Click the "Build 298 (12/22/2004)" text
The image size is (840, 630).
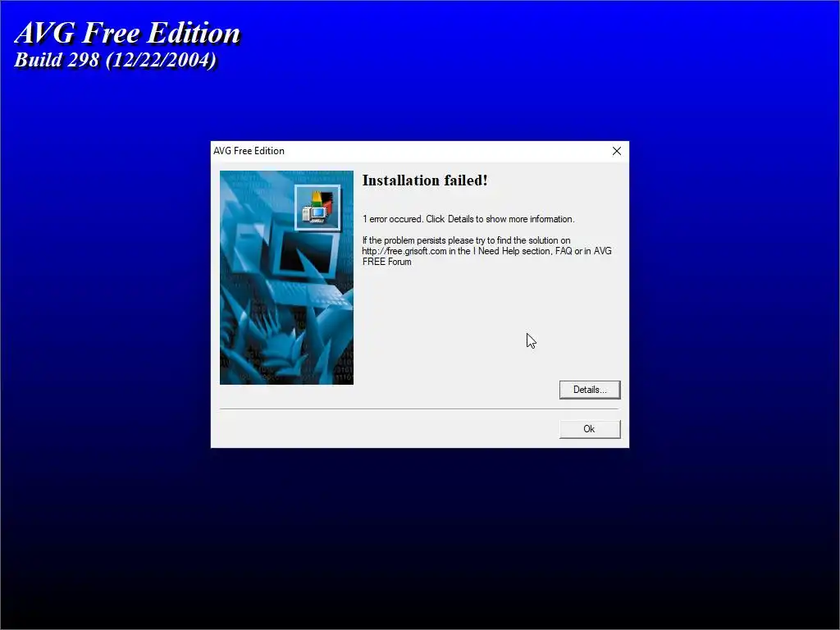tap(115, 59)
